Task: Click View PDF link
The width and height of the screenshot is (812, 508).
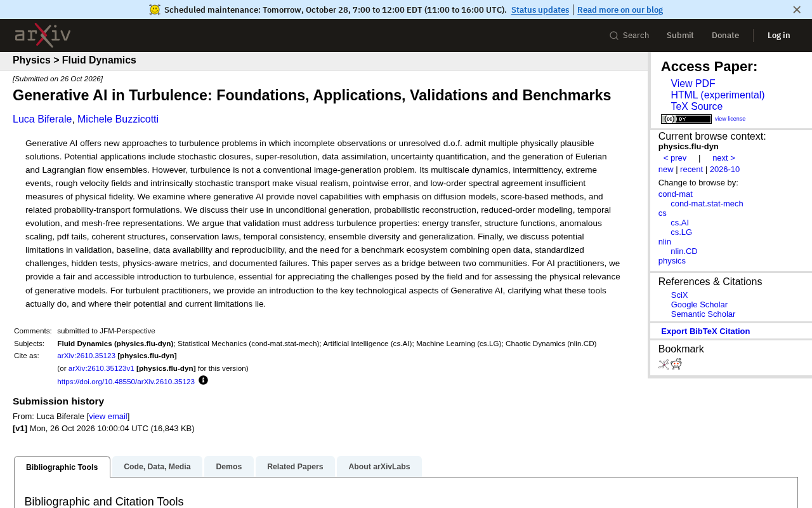Action: (x=693, y=84)
